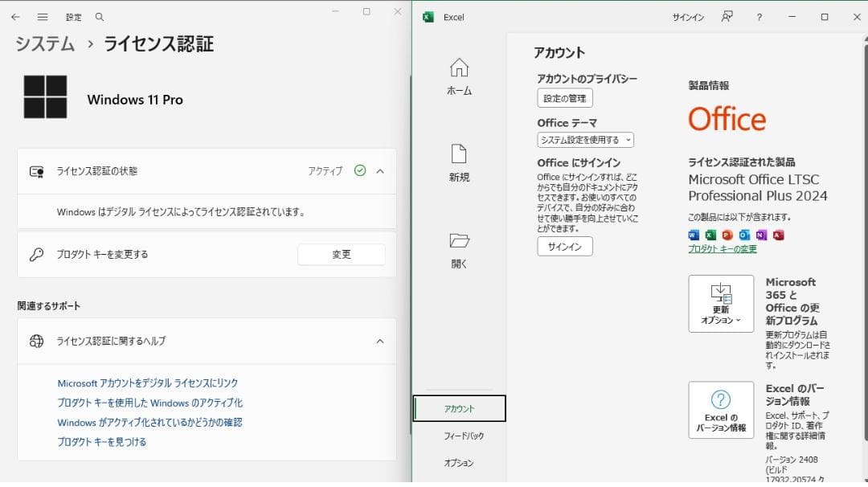Click the 変更 product key button

point(341,255)
